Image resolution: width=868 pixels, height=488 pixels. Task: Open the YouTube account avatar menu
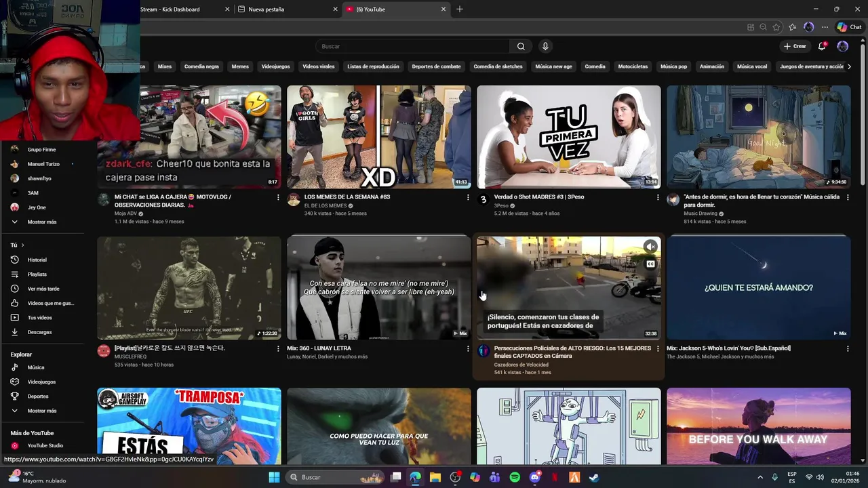[x=843, y=46]
